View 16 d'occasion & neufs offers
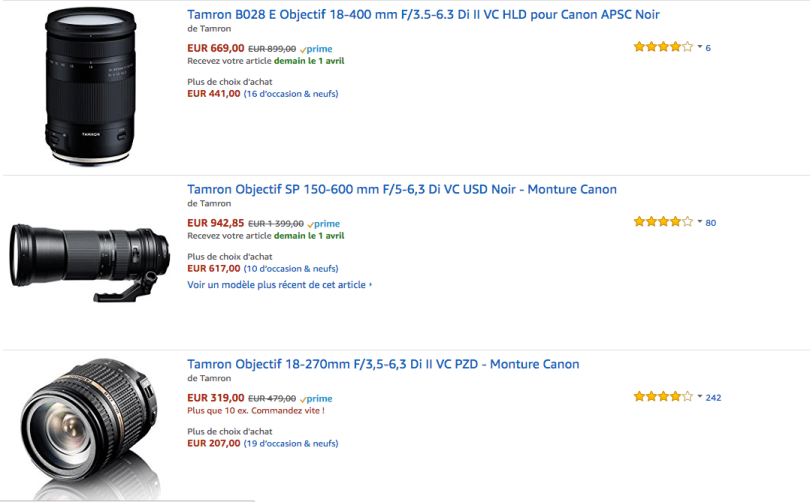The height and width of the screenshot is (502, 810). (291, 94)
